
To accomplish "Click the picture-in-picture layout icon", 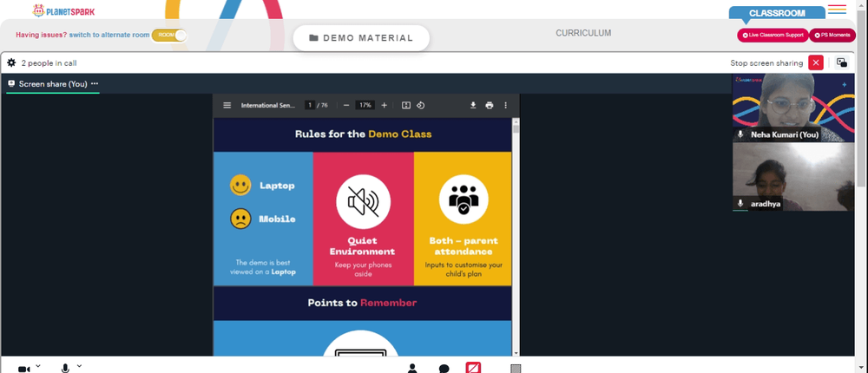I will click(841, 62).
